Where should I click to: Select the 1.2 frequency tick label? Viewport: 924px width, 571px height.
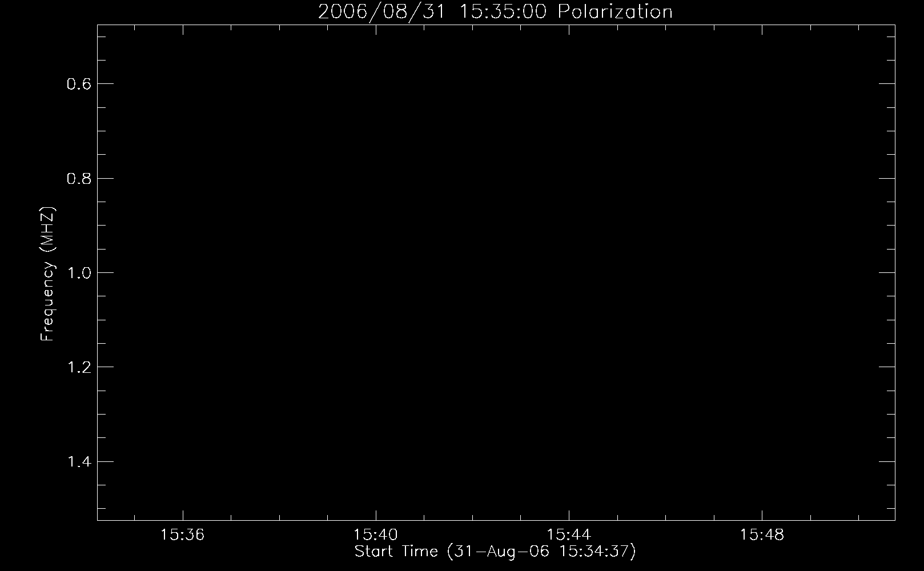tap(79, 367)
